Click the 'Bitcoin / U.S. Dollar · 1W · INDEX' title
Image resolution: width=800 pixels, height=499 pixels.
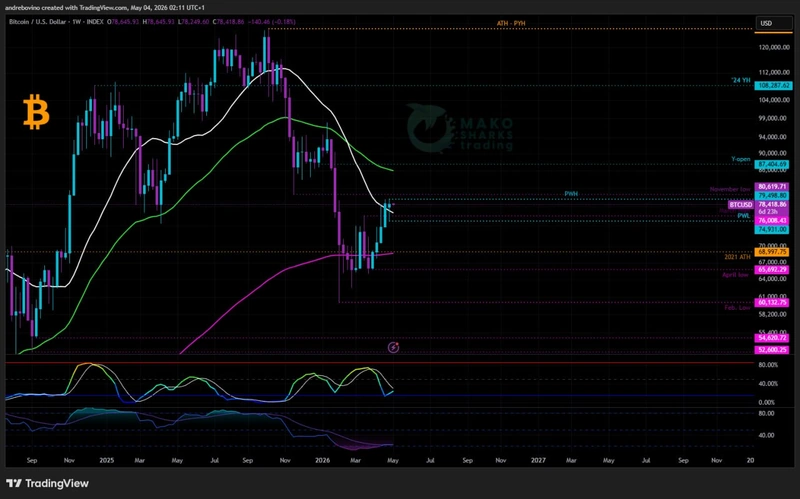pyautogui.click(x=56, y=22)
